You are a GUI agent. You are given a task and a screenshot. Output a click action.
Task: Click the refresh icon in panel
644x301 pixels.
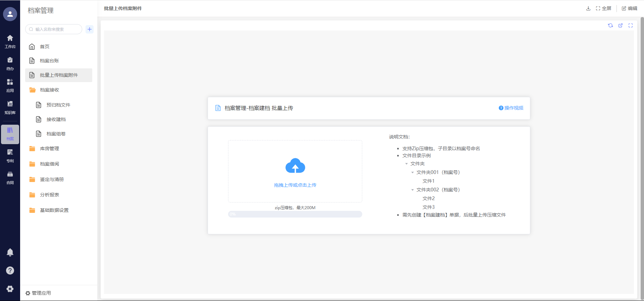click(610, 25)
